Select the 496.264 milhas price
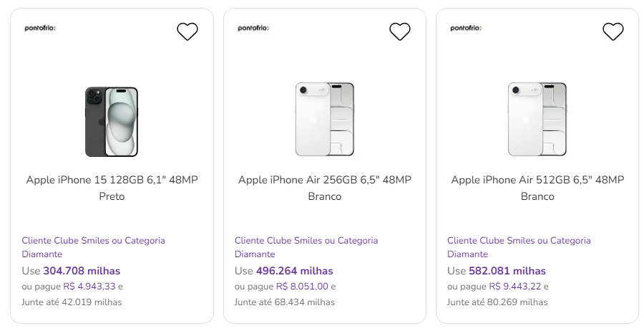The height and width of the screenshot is (331, 644). tap(294, 271)
